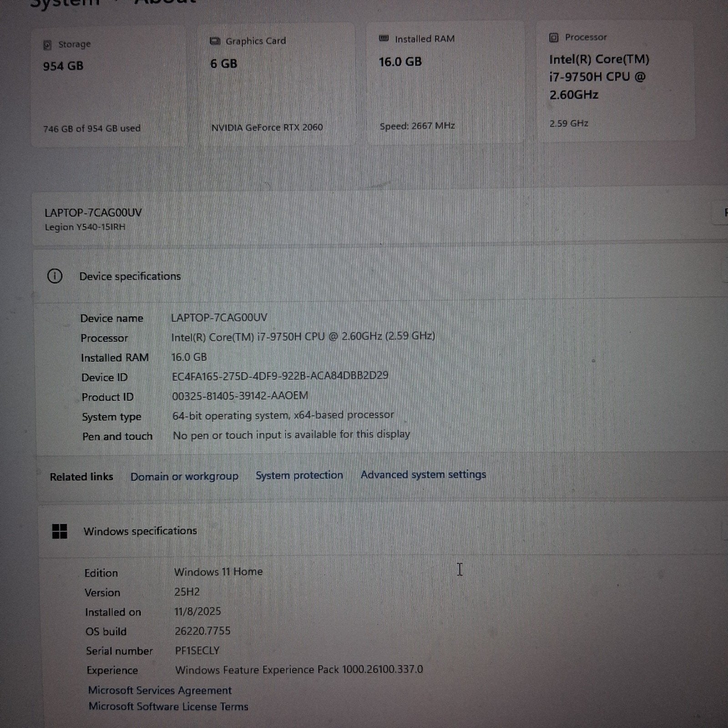Screen dimensions: 728x728
Task: Click the text 'Legion Y540-15IRH'
Action: (x=85, y=227)
